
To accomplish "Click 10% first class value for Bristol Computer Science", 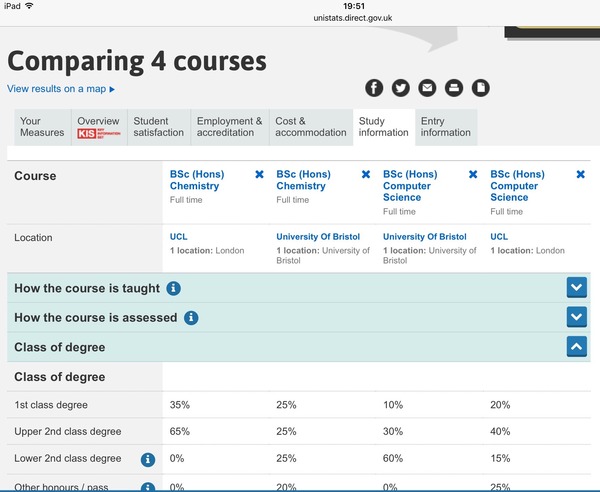I will (393, 405).
